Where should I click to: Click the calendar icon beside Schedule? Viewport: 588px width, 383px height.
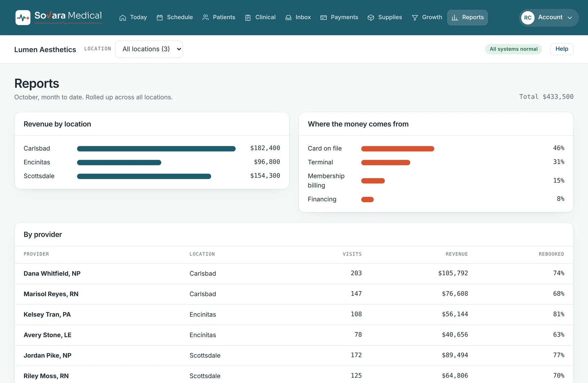tap(160, 18)
